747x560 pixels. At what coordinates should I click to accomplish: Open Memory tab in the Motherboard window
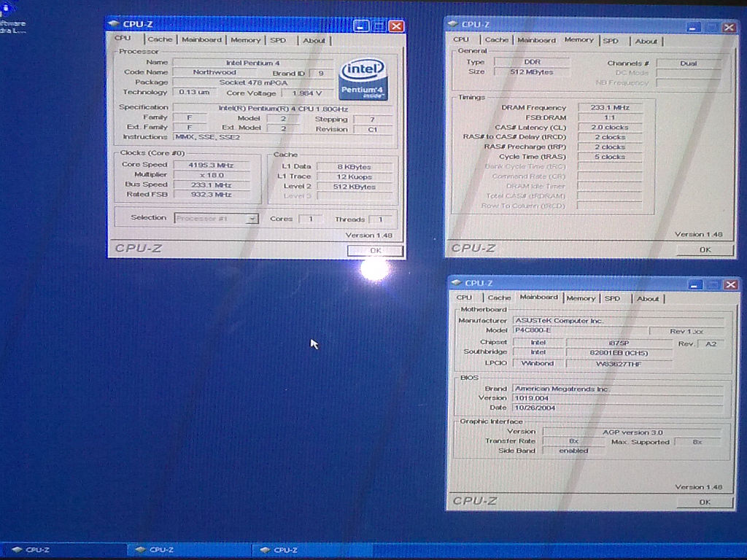click(x=581, y=298)
